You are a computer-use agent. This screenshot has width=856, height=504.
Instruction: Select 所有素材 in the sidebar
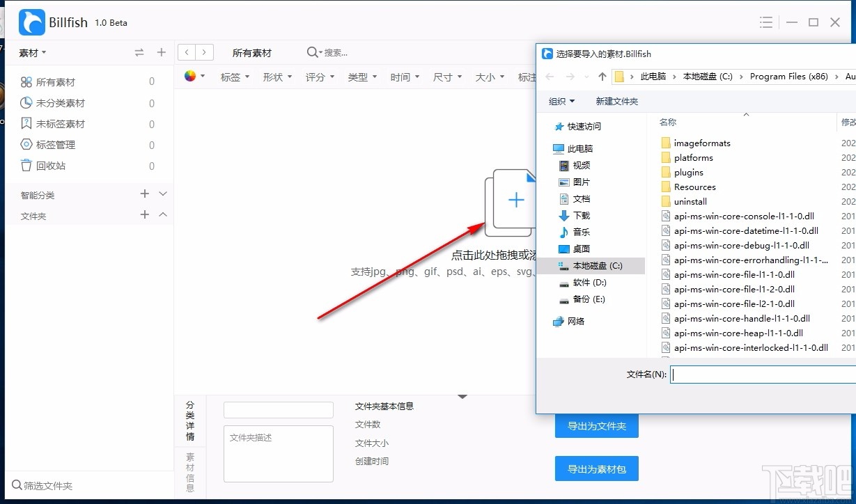(x=57, y=81)
